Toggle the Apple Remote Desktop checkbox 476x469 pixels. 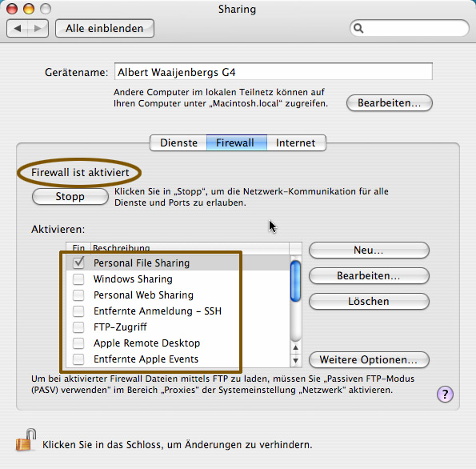(x=78, y=343)
